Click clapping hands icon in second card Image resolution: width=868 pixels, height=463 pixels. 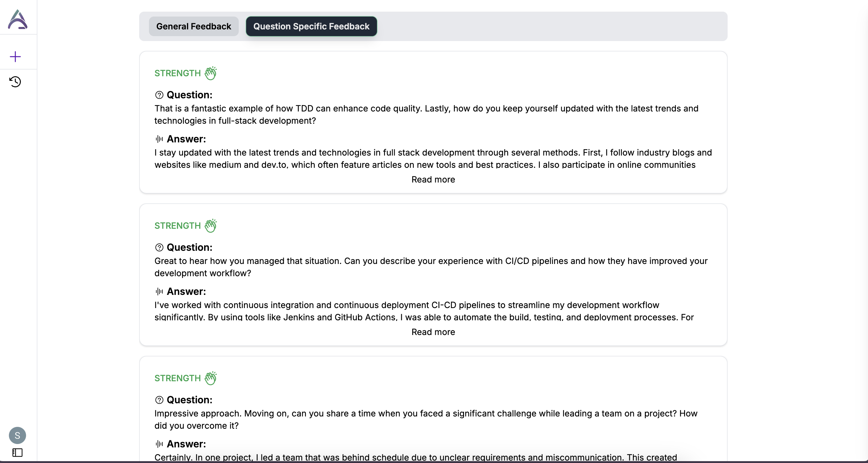211,226
